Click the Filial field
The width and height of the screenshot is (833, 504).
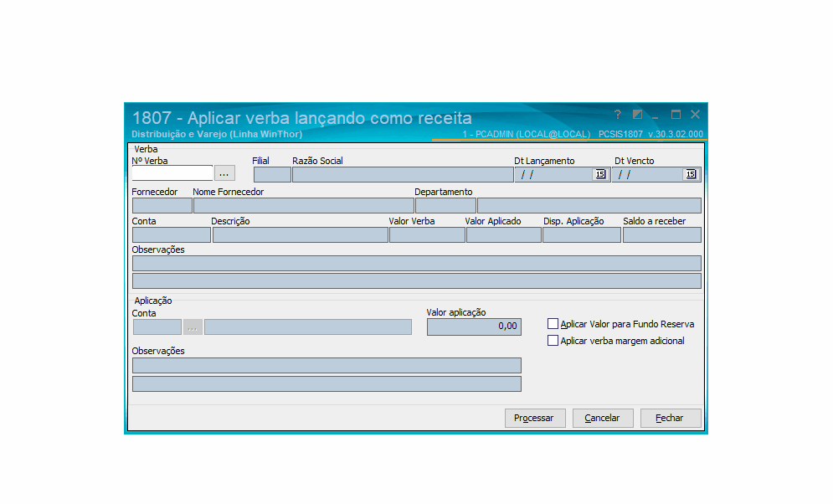pyautogui.click(x=272, y=175)
